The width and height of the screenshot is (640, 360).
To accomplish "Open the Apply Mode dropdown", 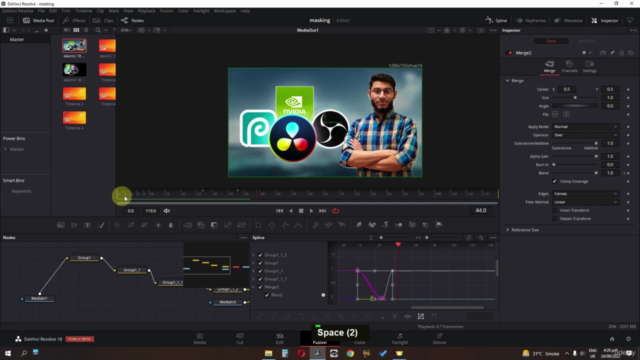I will (585, 127).
